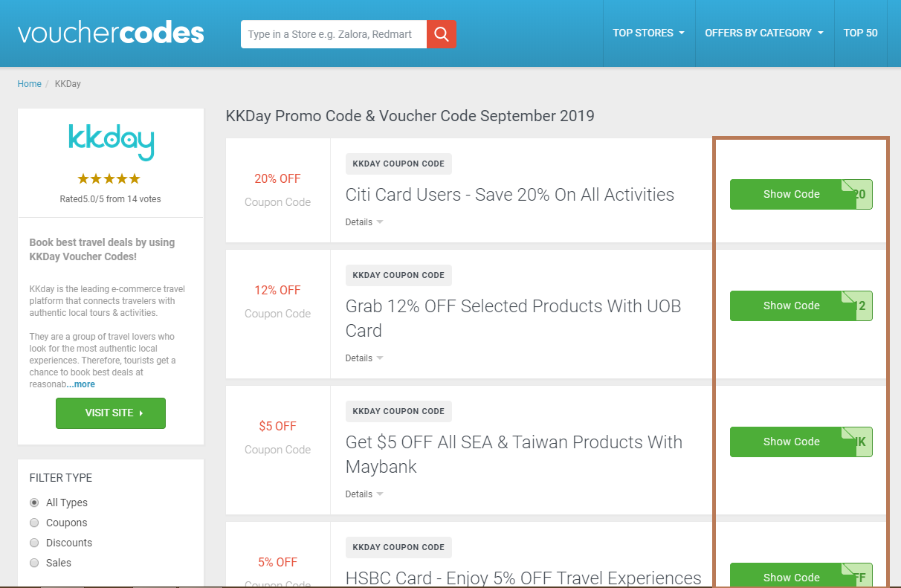Expand Details under the Citi Card offer
901x588 pixels.
364,222
